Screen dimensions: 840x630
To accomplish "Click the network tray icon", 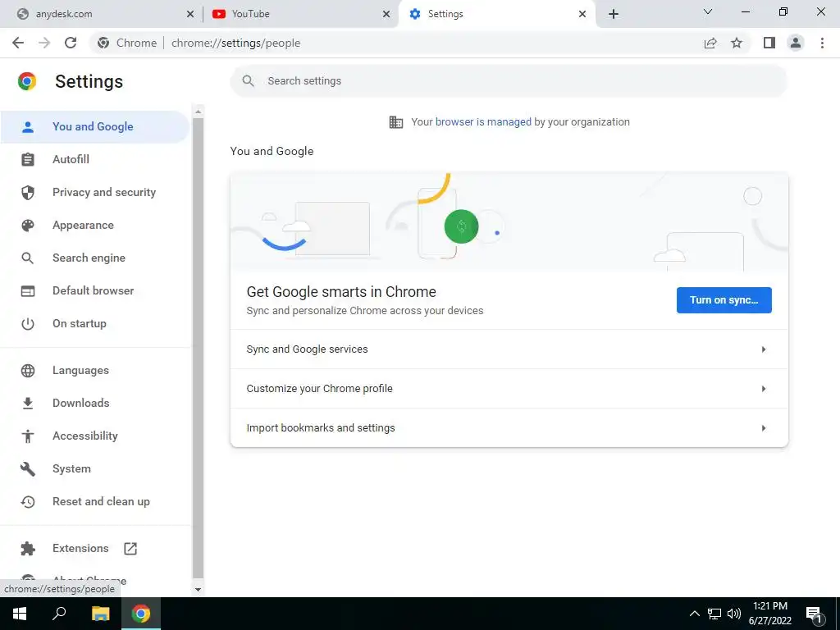I will [714, 614].
